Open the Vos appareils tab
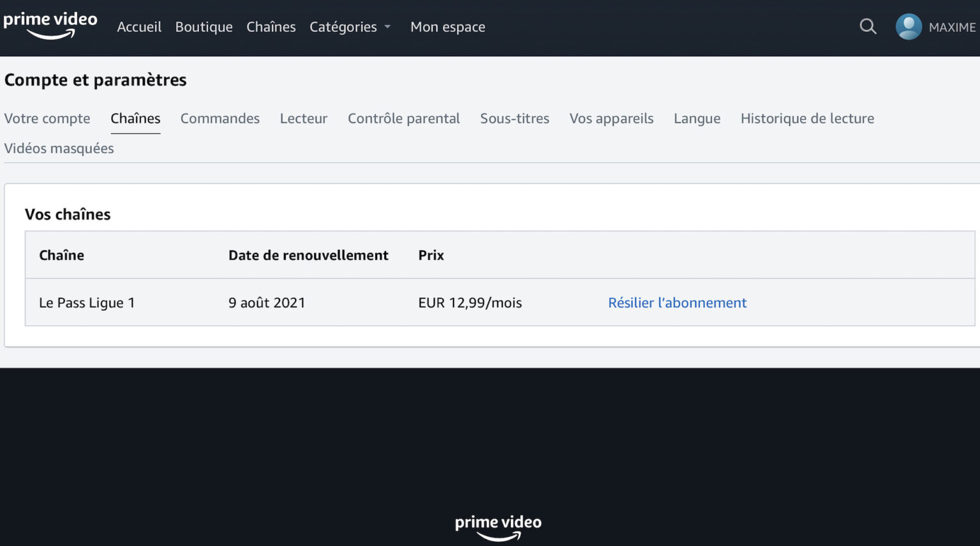The height and width of the screenshot is (546, 980). [x=611, y=119]
